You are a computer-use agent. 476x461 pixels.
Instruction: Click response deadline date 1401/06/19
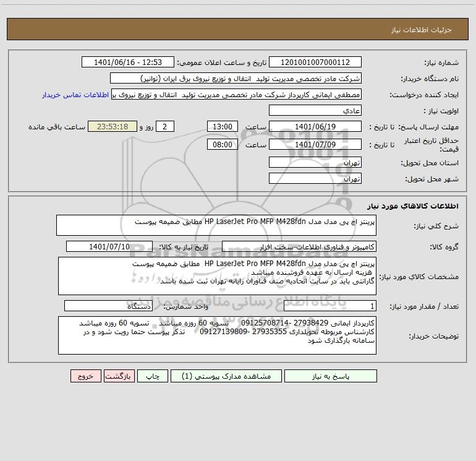coord(315,126)
